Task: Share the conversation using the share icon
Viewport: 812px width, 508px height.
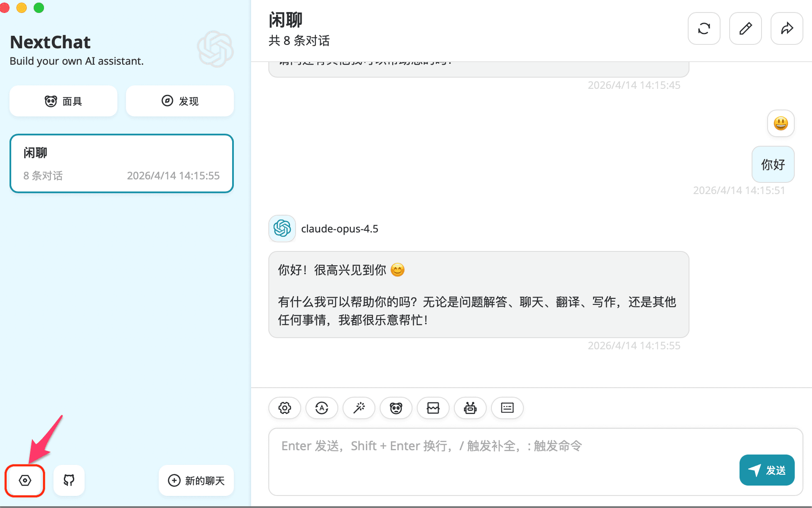Action: pyautogui.click(x=787, y=28)
